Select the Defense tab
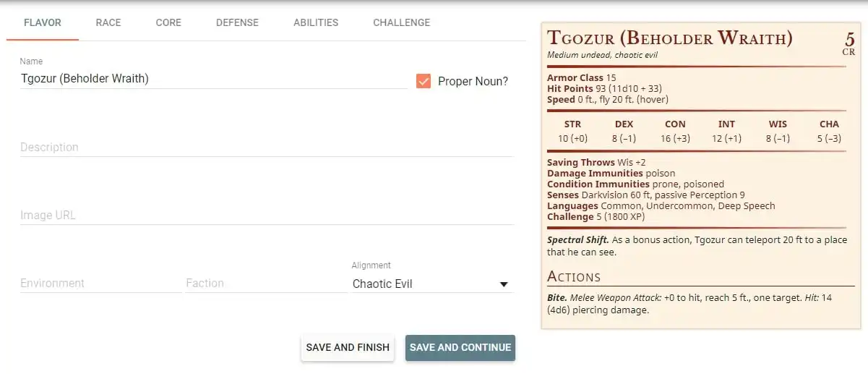Screen dimensions: 868x374 pos(237,23)
